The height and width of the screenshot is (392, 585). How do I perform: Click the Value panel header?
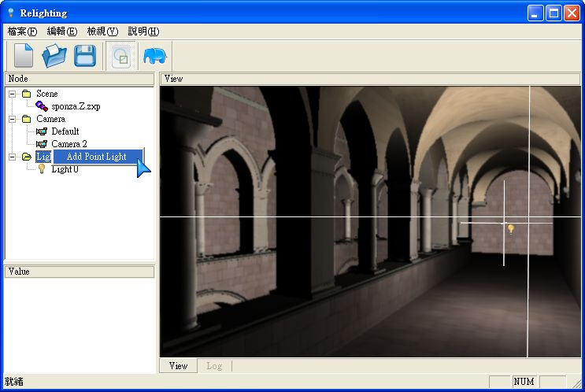[79, 272]
